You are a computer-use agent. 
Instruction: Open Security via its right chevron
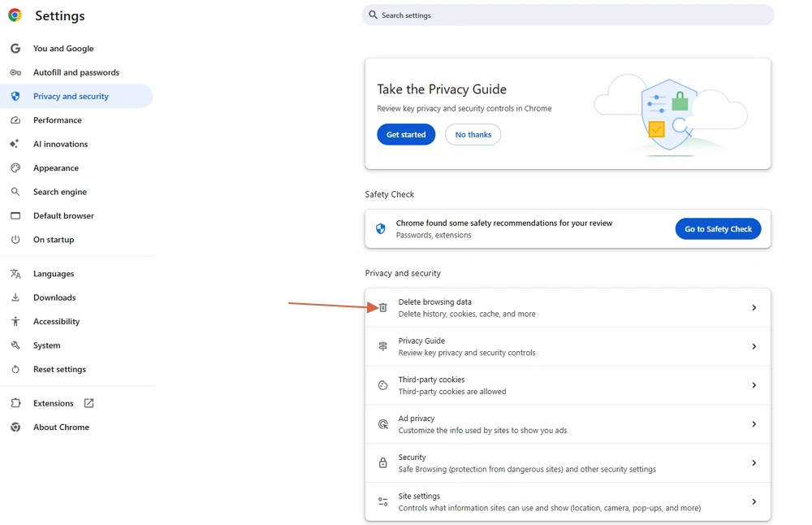point(754,462)
